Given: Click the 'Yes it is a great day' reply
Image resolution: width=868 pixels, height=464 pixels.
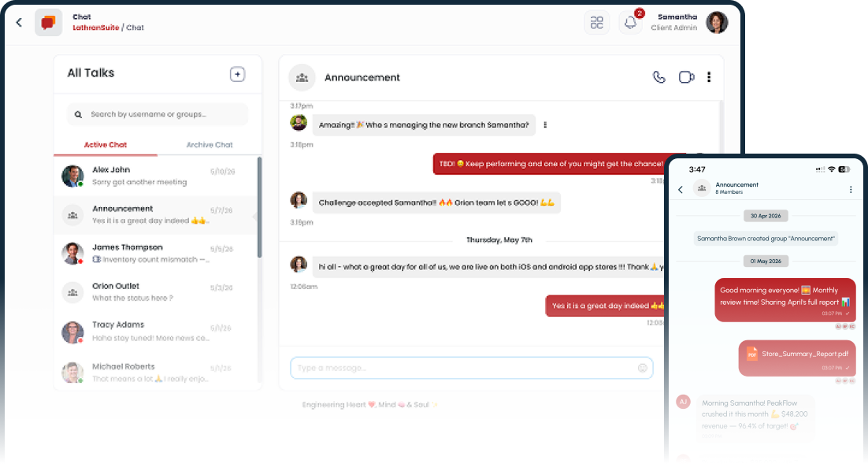Looking at the screenshot, I should (x=606, y=306).
